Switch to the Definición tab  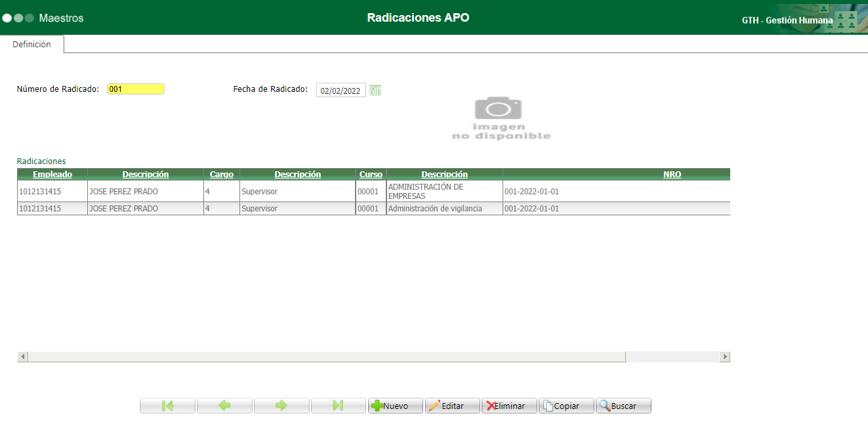point(32,44)
